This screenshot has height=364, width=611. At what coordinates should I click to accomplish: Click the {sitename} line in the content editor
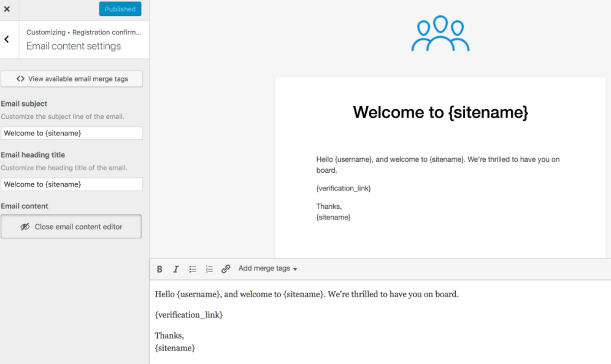[x=175, y=348]
